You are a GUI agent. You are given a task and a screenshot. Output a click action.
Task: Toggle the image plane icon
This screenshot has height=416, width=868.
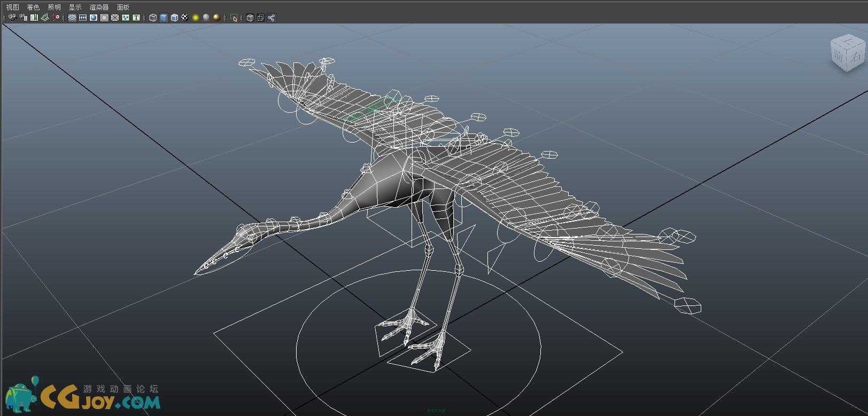coord(45,18)
